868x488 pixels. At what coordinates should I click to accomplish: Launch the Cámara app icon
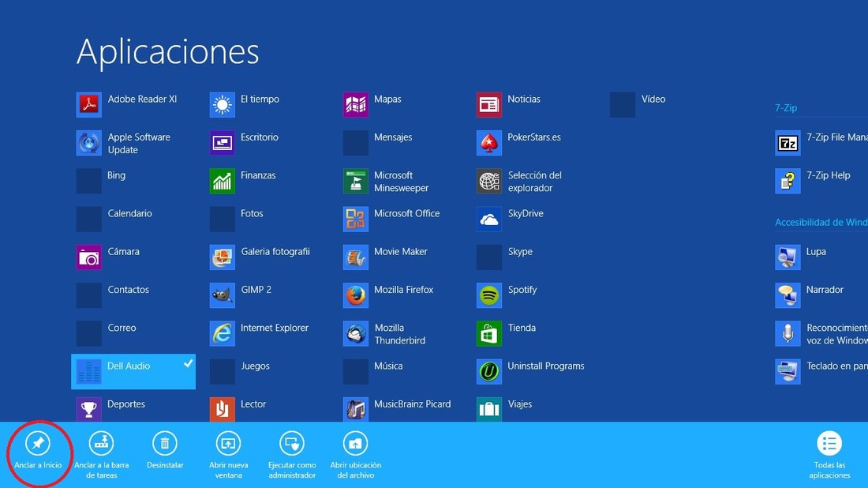[x=88, y=257]
